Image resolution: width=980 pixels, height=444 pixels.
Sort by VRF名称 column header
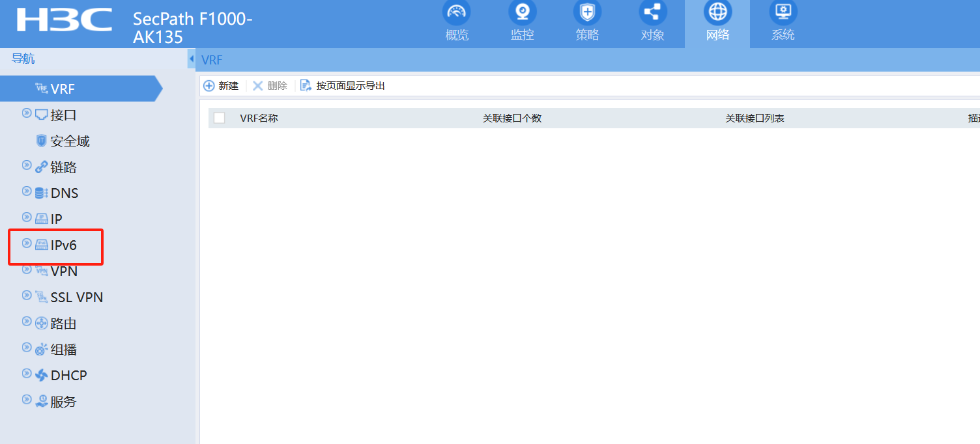click(x=259, y=118)
